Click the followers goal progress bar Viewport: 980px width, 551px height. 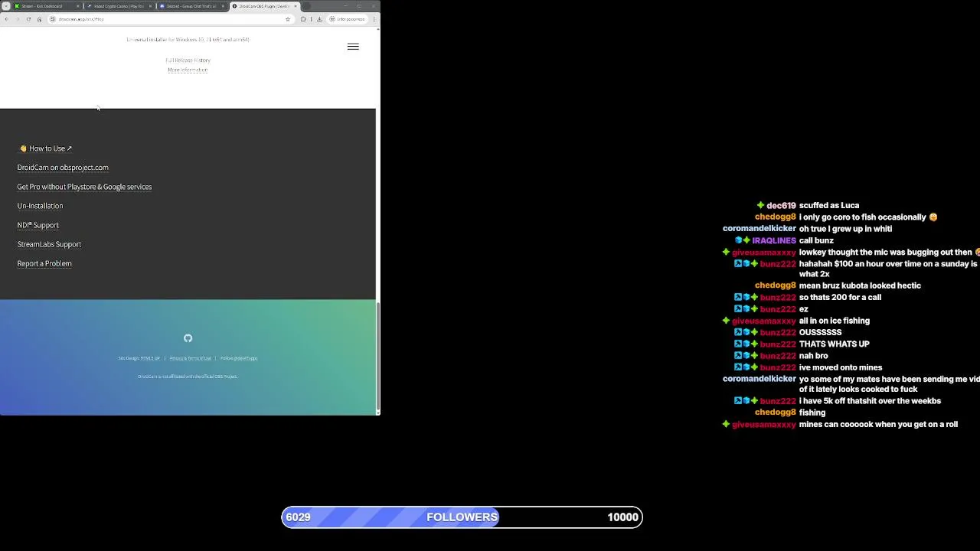[462, 517]
